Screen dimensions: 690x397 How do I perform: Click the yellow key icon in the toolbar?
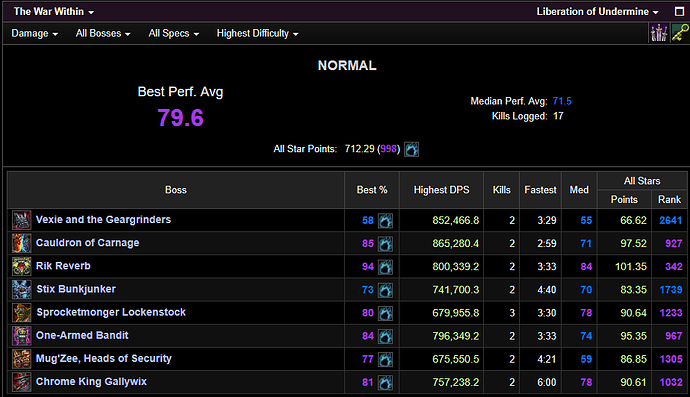click(x=680, y=33)
